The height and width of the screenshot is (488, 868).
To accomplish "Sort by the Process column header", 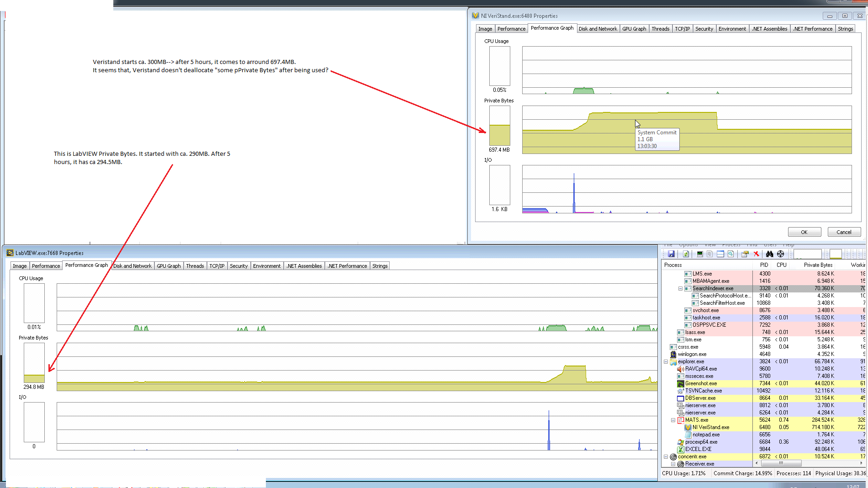I will click(707, 265).
